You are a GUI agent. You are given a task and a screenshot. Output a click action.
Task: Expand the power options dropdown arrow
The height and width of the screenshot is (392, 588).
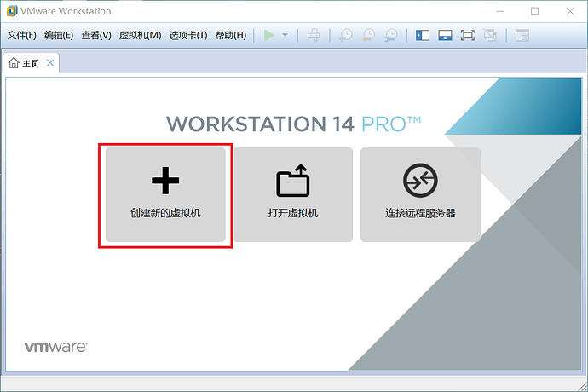coord(285,35)
